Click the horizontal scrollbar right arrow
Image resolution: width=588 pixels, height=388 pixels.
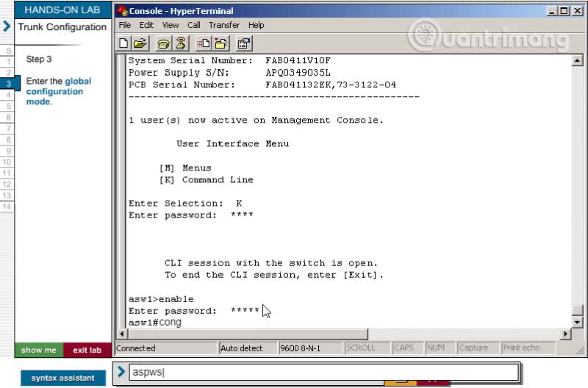tap(565, 334)
